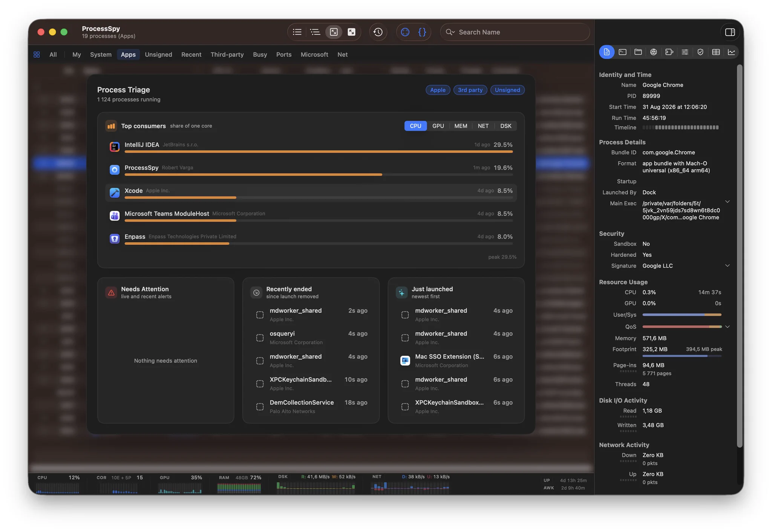Expand the QoS breakdown chevron
Viewport: 772px width, 532px height.
[727, 327]
